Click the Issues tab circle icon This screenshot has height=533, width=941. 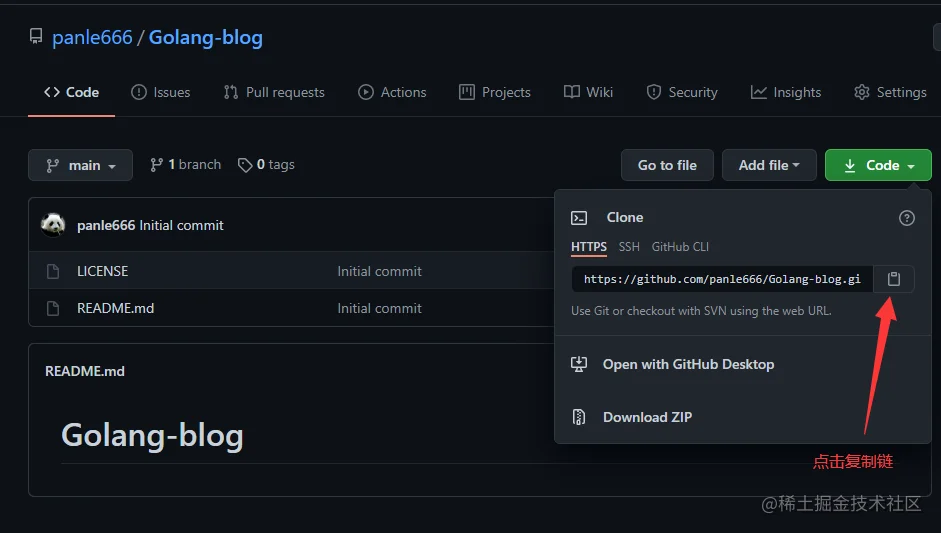139,92
